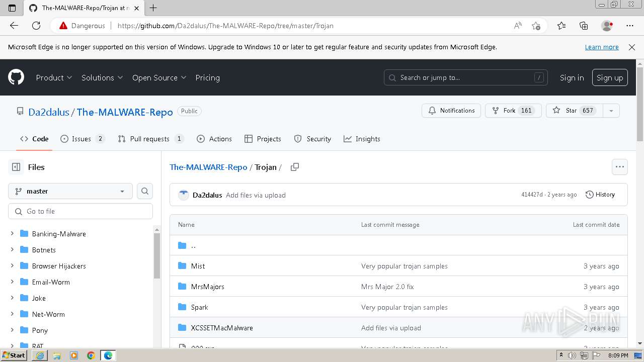Open the Windows Start button
This screenshot has height=362, width=644.
point(14,355)
